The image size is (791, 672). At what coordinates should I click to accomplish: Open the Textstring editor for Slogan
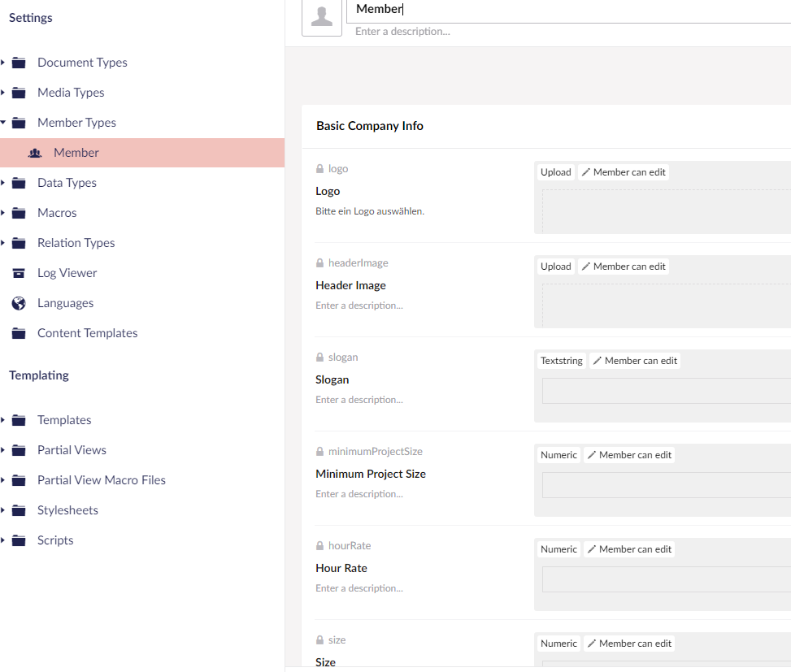561,360
